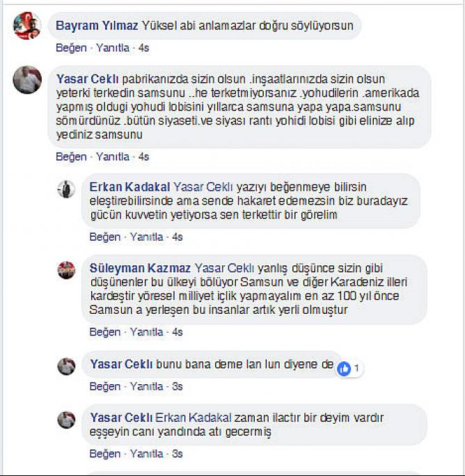The width and height of the screenshot is (465, 476).
Task: Click the blue thumbs-up reaction icon
Action: (x=344, y=369)
